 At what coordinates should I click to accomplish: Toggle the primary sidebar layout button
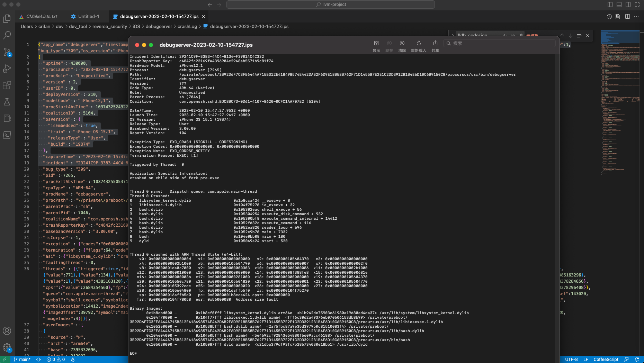coord(610,4)
